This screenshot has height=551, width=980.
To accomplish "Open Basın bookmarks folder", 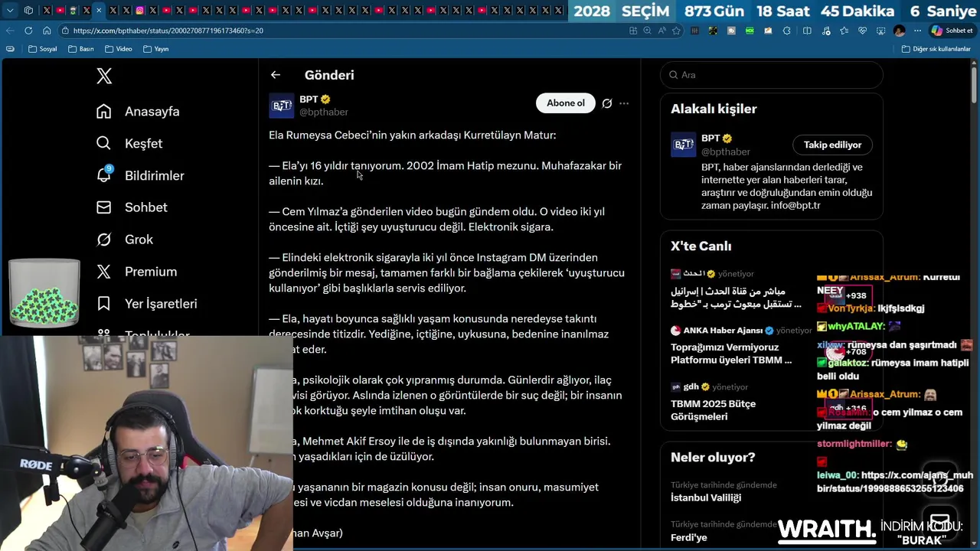I will [81, 49].
